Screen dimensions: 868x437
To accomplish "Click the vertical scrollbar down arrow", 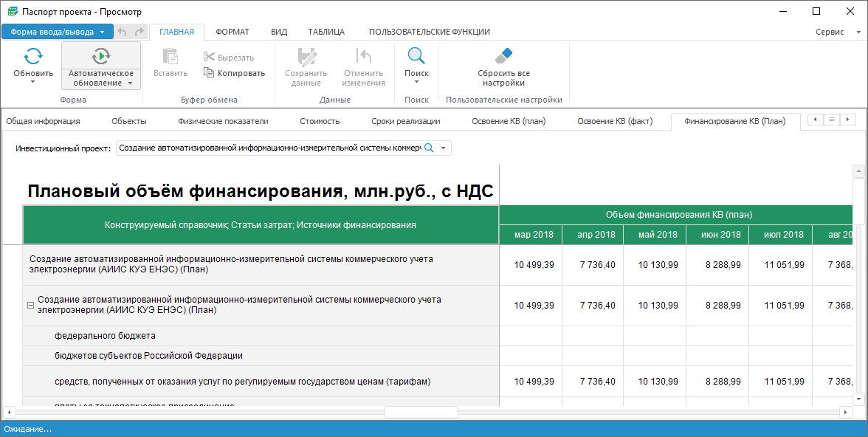I will pyautogui.click(x=858, y=398).
